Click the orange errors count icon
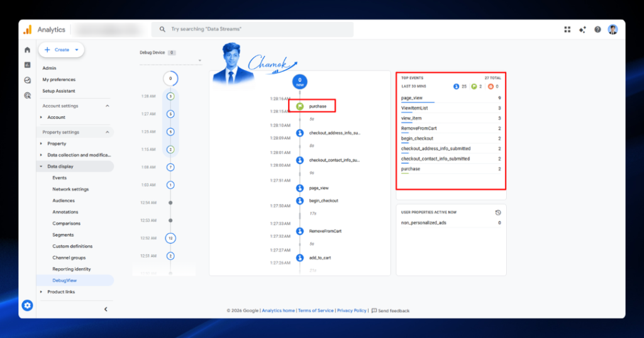Image resolution: width=644 pixels, height=338 pixels. pyautogui.click(x=491, y=86)
